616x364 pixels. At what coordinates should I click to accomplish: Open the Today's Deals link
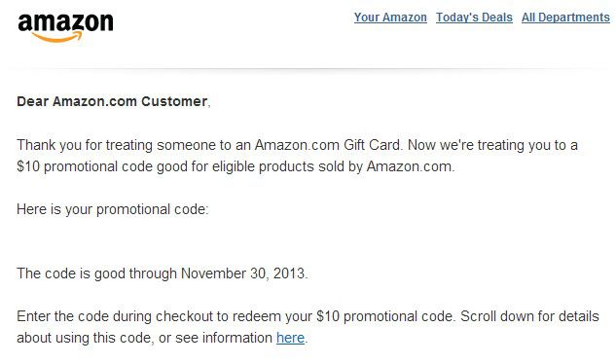coord(474,18)
